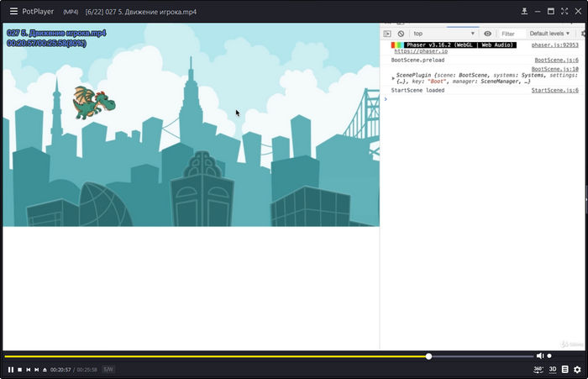Click the seek bar handle
588x379 pixels.
428,356
